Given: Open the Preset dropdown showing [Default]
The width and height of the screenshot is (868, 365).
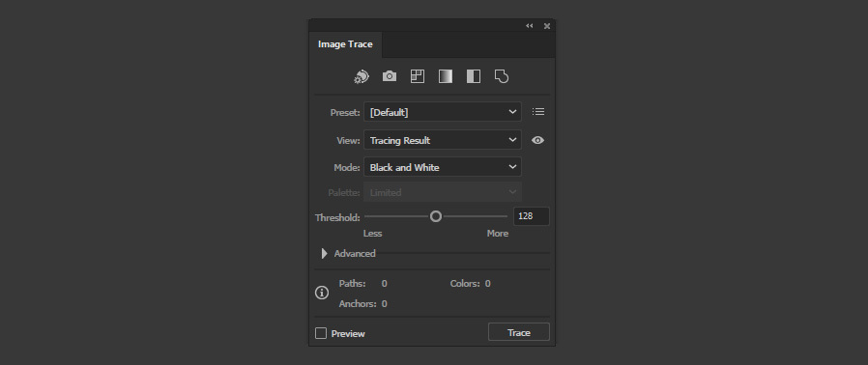Looking at the screenshot, I should [443, 112].
